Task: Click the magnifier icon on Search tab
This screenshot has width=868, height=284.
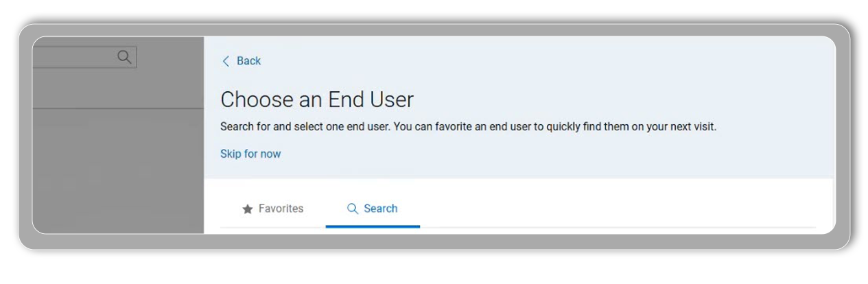Action: coord(353,209)
